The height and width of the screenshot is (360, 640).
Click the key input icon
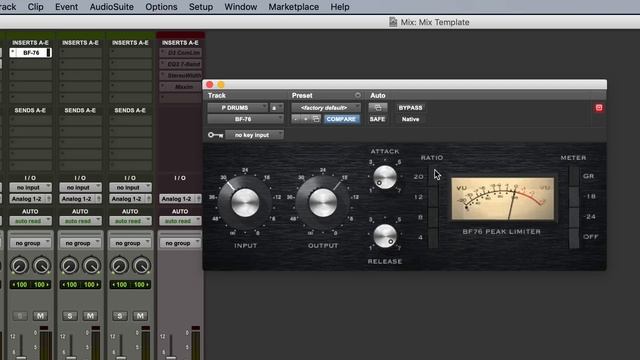[x=216, y=135]
